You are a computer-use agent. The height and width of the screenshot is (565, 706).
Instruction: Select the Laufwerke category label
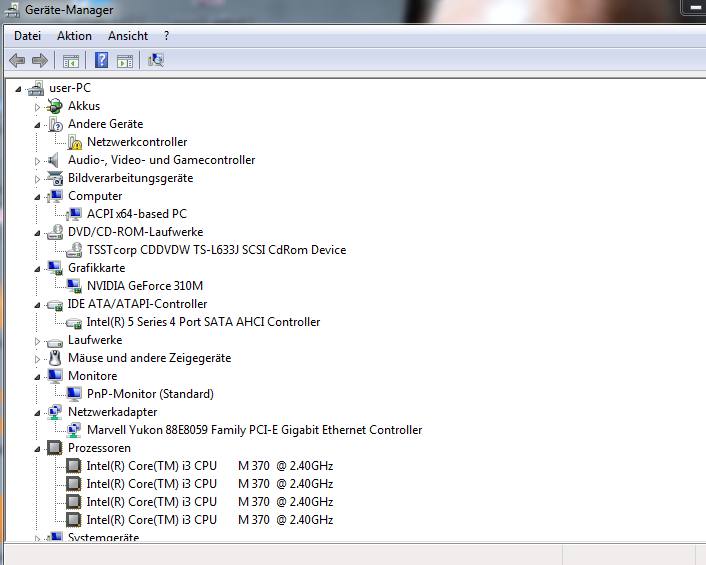95,340
